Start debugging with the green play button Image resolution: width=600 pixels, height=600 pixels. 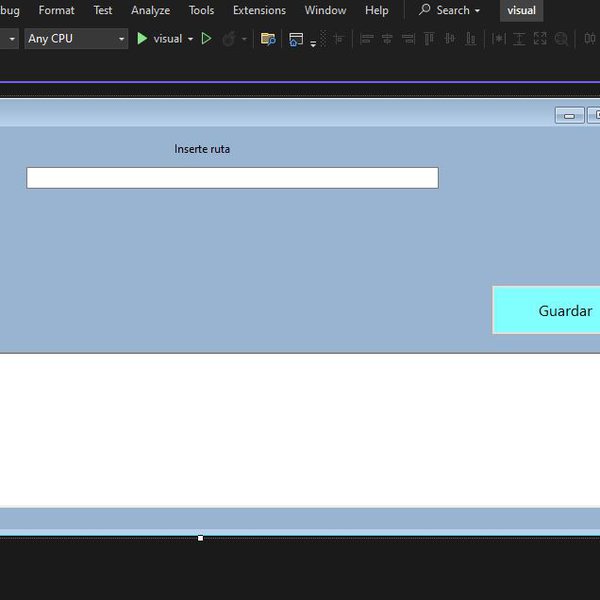coord(142,39)
